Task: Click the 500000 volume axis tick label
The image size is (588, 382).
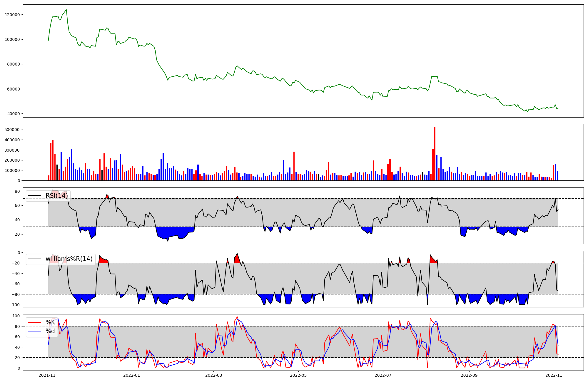Action: point(12,130)
